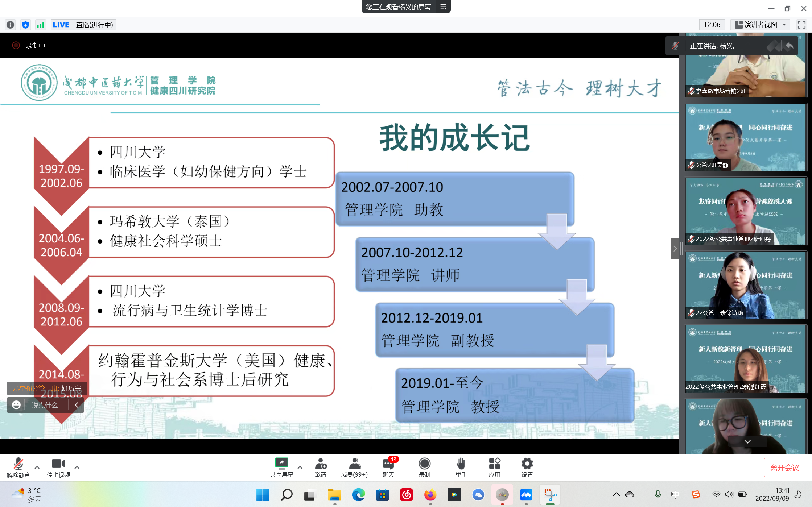Open the Sogou input method tray icon

click(x=696, y=494)
